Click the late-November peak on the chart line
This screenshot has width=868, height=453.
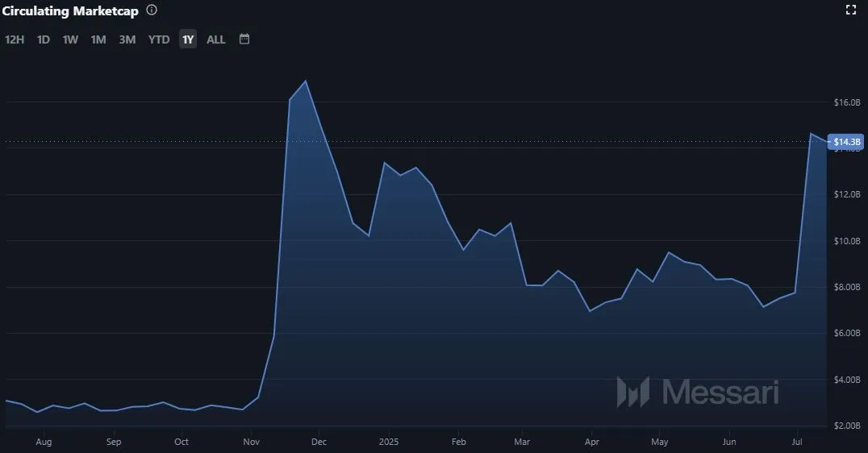[306, 81]
